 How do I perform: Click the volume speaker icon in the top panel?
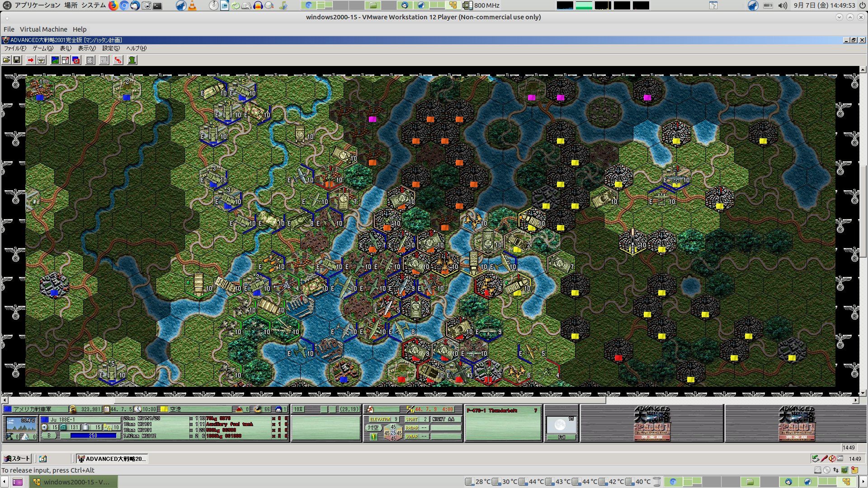coord(783,5)
